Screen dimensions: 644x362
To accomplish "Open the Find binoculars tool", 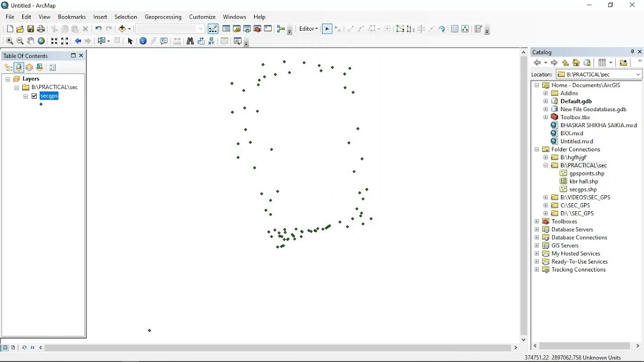I will (x=190, y=41).
